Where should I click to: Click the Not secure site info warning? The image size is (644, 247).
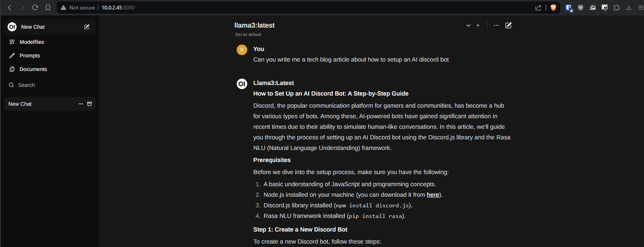78,8
